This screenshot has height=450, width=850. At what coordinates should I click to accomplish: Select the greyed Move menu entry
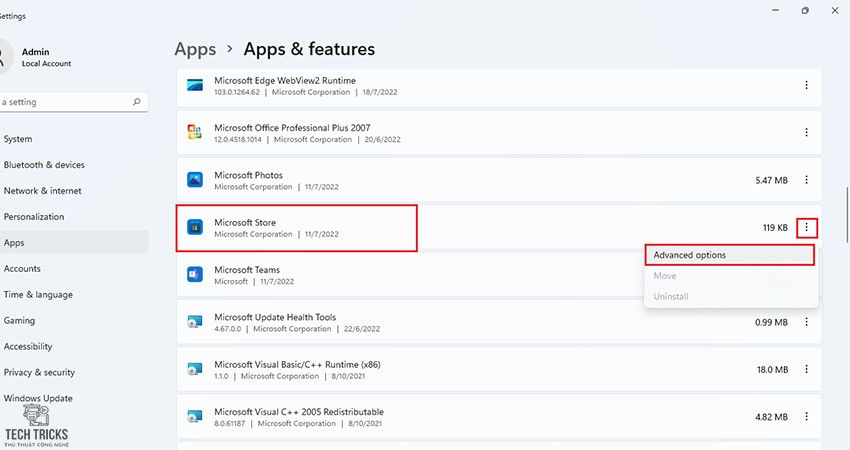pyautogui.click(x=730, y=275)
